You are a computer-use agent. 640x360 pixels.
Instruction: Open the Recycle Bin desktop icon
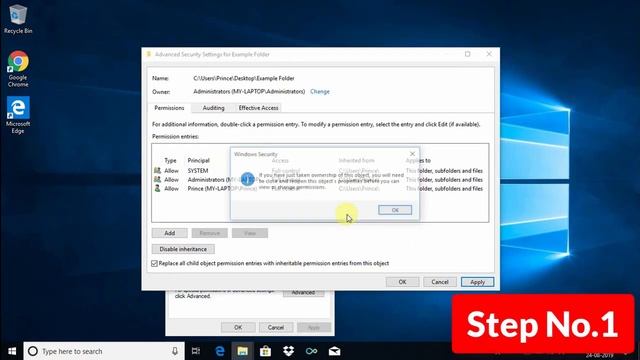18,19
